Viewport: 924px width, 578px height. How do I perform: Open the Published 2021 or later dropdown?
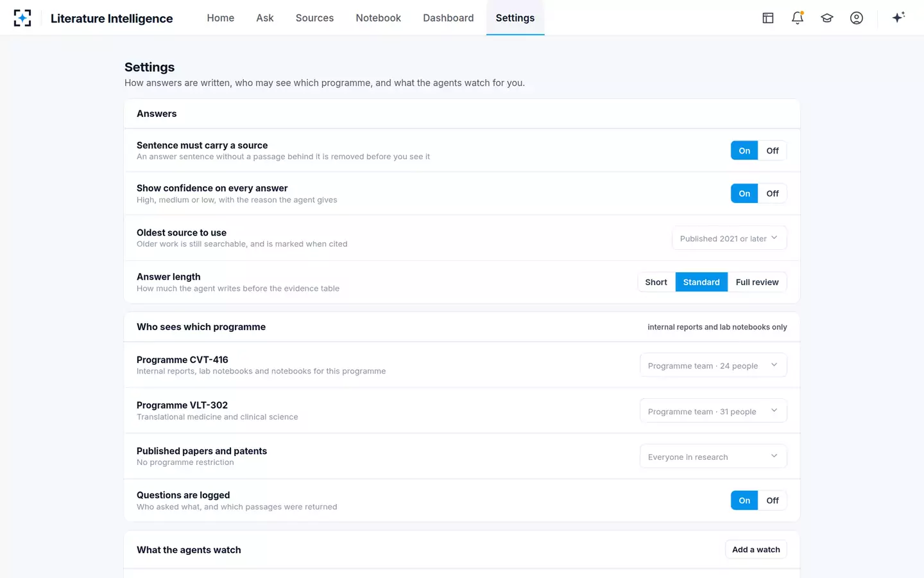click(730, 238)
